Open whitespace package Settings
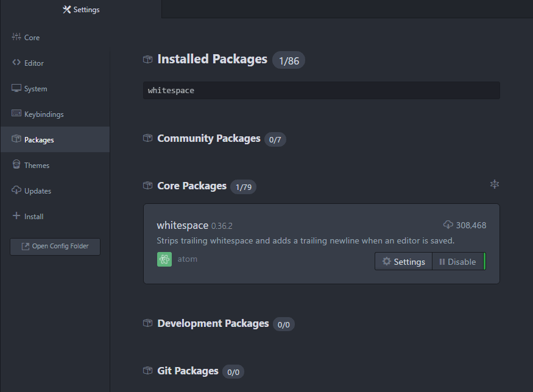 [403, 262]
